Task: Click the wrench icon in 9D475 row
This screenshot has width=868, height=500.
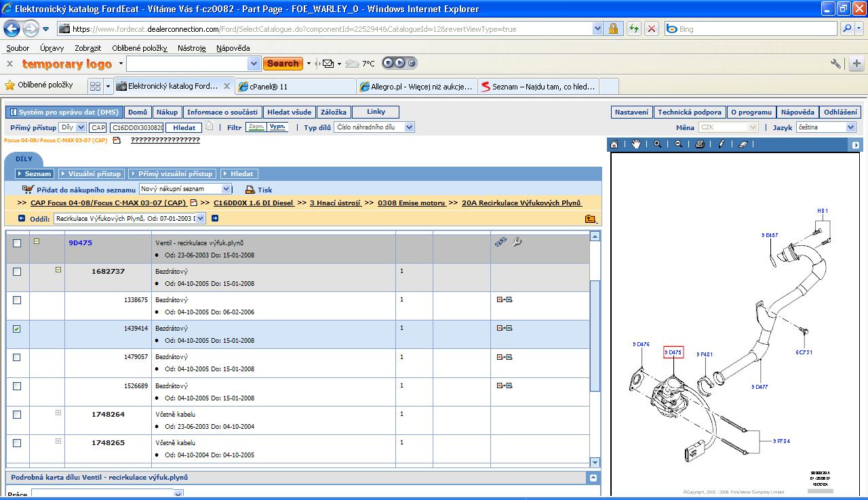Action: (x=517, y=242)
